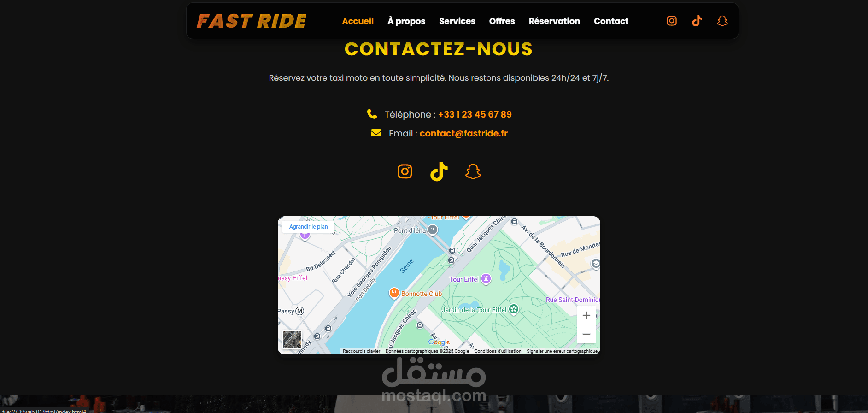Open the Contact menu item
The image size is (868, 413).
point(611,21)
